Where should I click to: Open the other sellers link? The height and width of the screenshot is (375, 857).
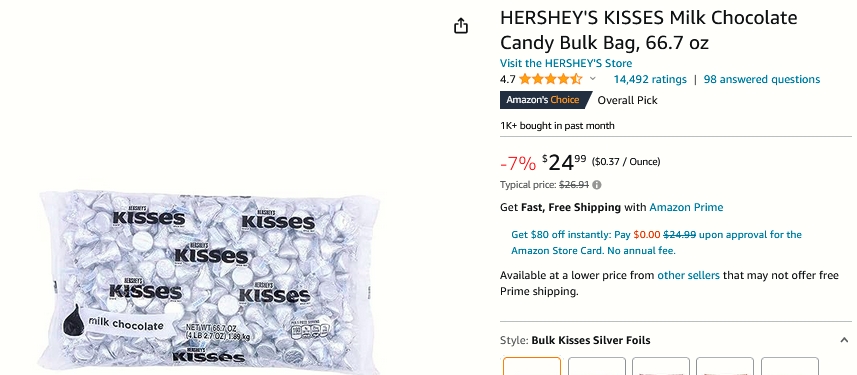688,275
